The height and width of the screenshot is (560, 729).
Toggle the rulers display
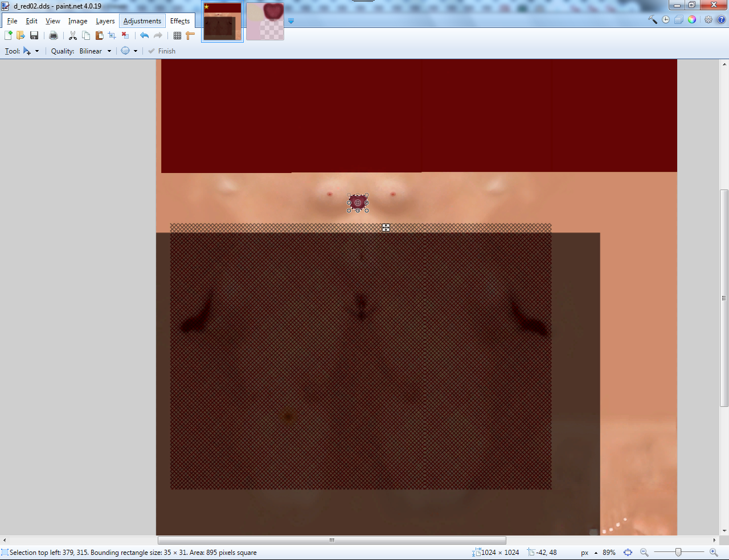tap(190, 35)
